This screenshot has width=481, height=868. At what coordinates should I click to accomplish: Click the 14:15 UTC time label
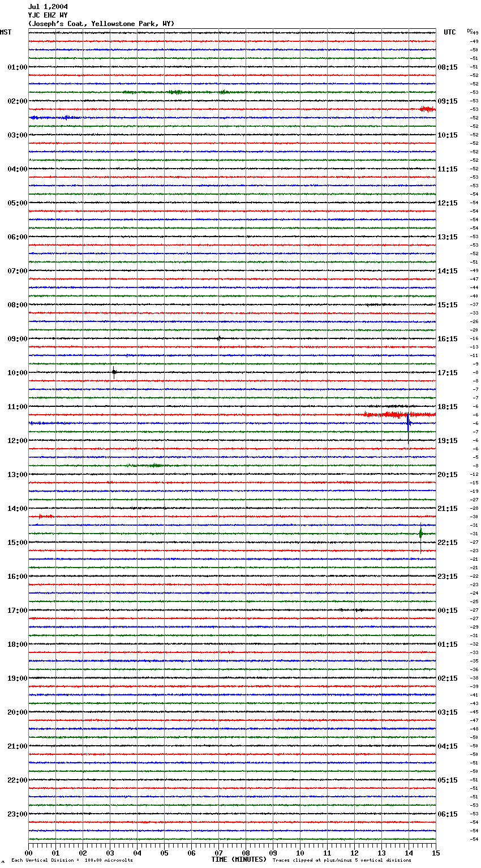coord(448,271)
